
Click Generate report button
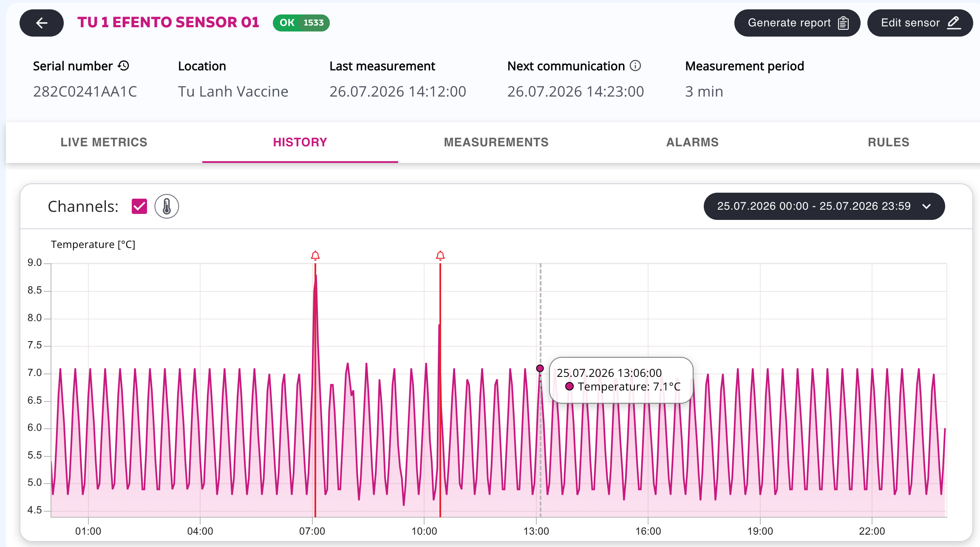[x=797, y=23]
